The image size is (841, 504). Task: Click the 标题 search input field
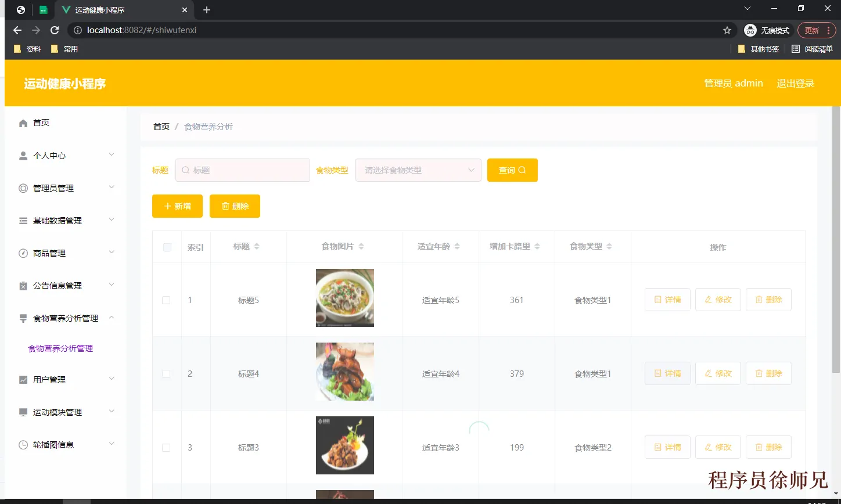(x=243, y=170)
